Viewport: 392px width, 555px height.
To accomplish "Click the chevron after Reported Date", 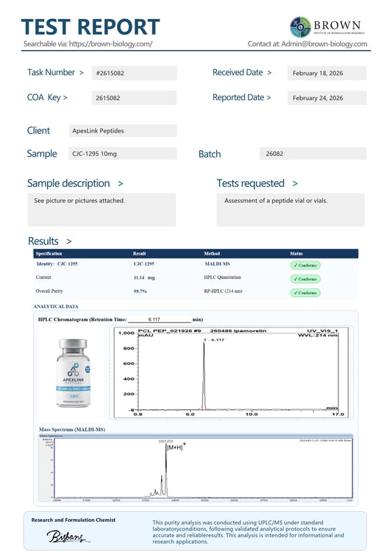I will tap(269, 98).
